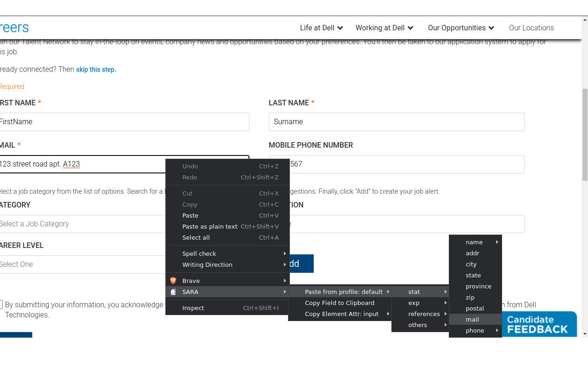Choose Paste from the context menu

tap(227, 215)
